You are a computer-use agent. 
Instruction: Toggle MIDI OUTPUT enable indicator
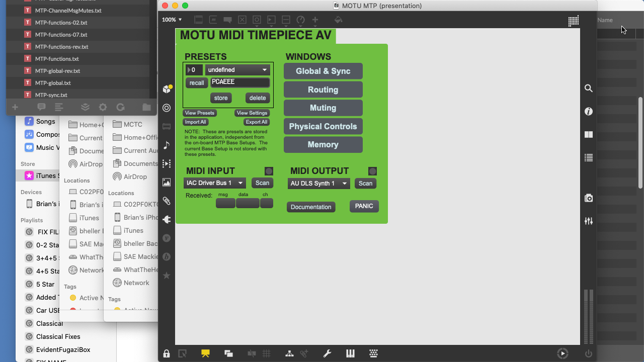372,171
